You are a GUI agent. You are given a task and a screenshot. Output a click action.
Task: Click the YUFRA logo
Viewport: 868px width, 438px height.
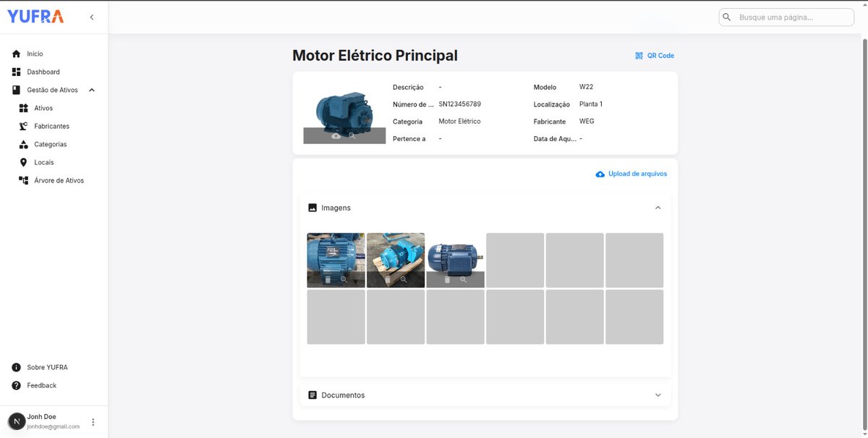point(35,17)
